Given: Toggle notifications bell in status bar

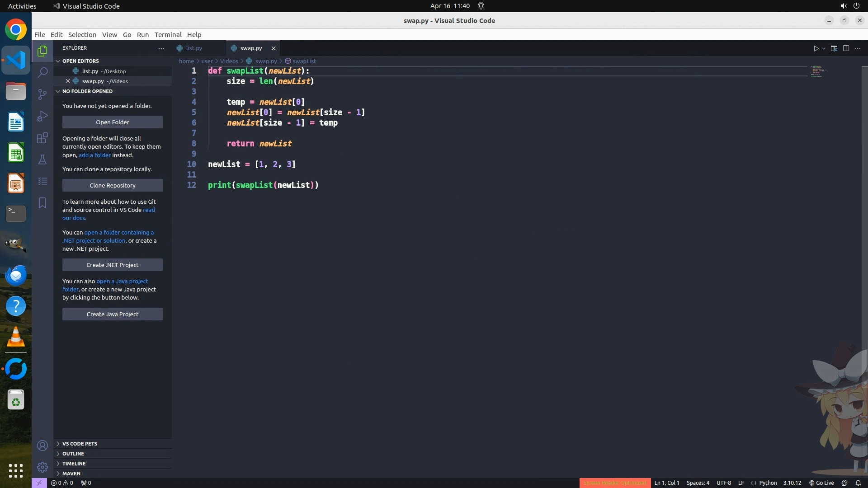Looking at the screenshot, I should [x=858, y=483].
